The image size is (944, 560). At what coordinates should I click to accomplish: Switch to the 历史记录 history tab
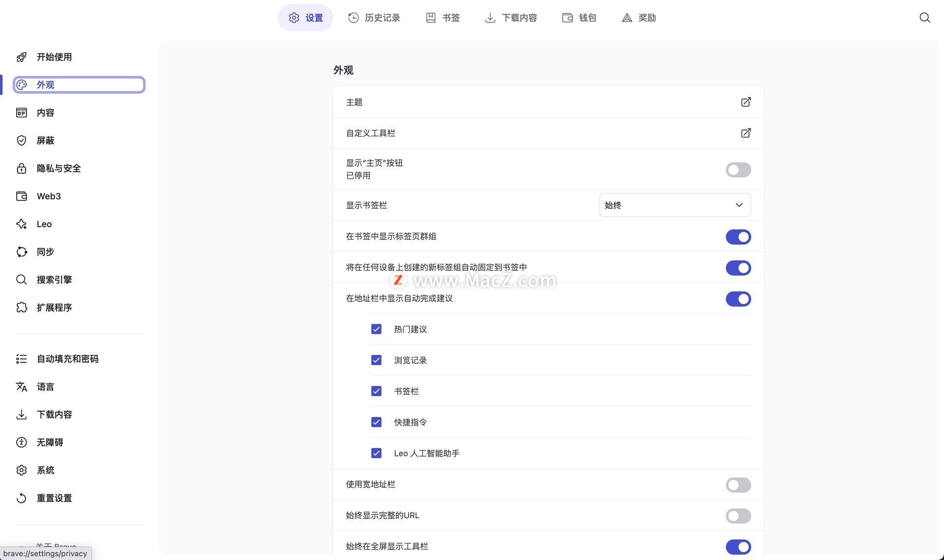coord(374,18)
